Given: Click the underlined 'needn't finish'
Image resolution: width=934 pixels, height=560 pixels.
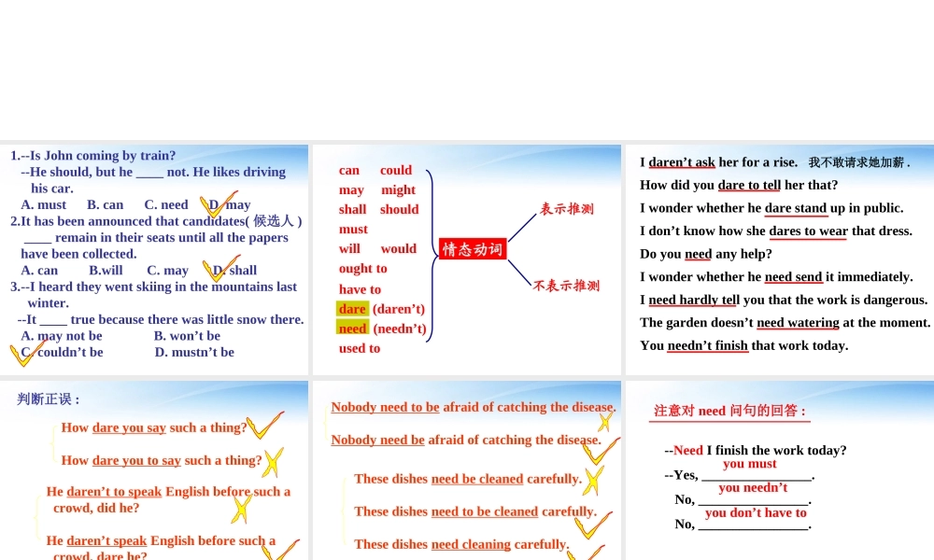Looking at the screenshot, I should pyautogui.click(x=708, y=345).
